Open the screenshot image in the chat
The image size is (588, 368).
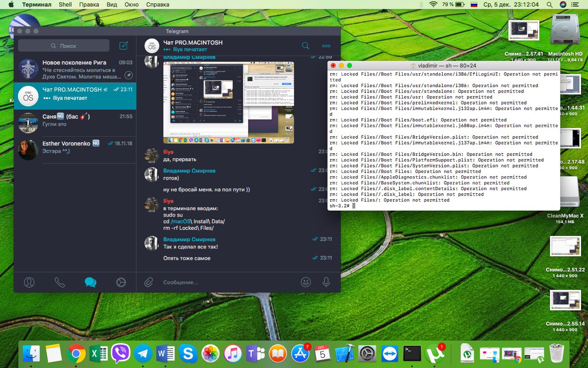(229, 103)
